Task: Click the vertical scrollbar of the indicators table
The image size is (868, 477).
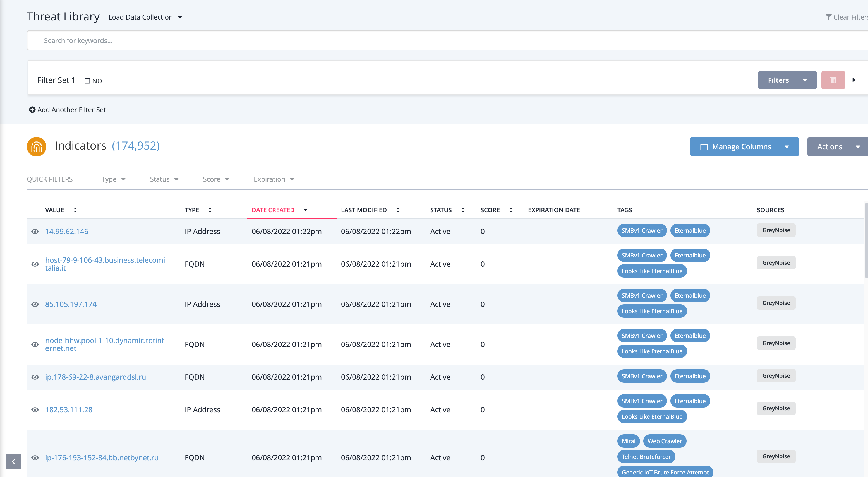Action: (x=866, y=240)
